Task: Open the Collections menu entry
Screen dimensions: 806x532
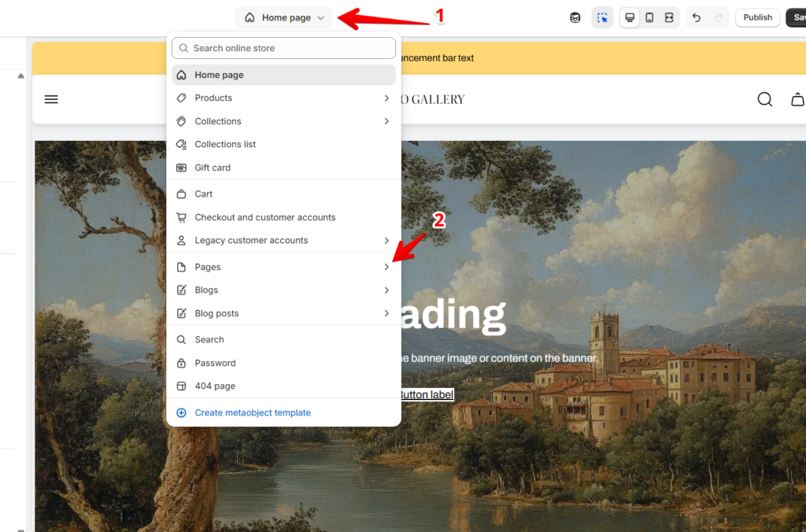Action: [x=283, y=121]
